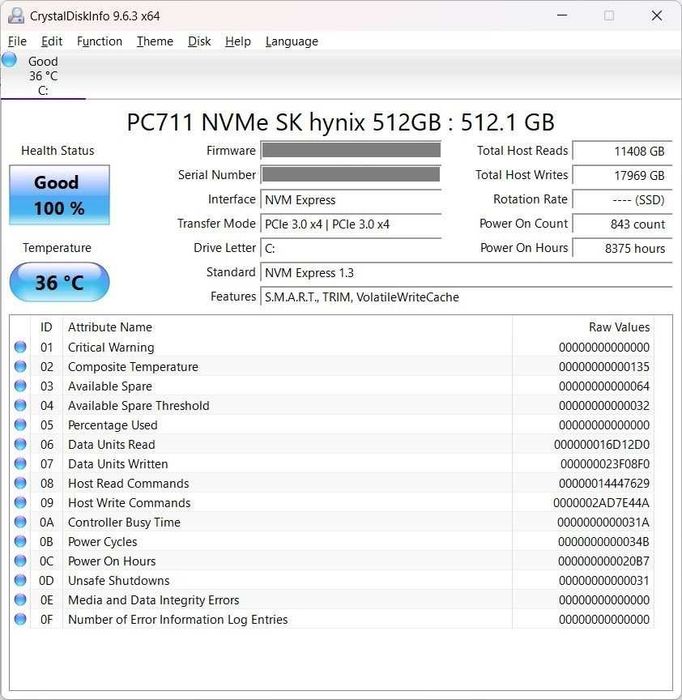Click the Good 100 % health status button
Screen dimensions: 682x700
[x=59, y=195]
